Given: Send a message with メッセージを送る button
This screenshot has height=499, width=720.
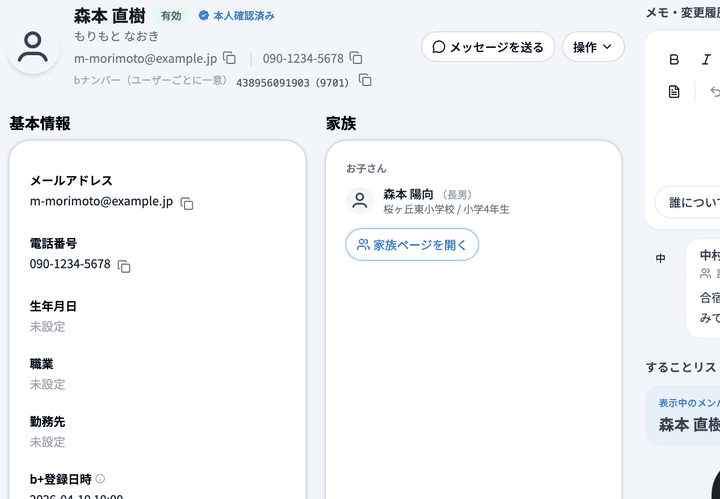Looking at the screenshot, I should tap(488, 47).
